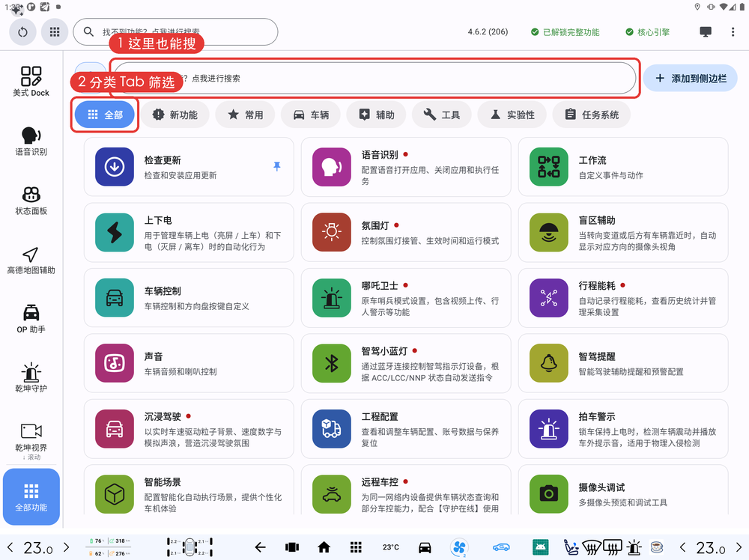Switch to the 辅助 tab
Screen dimensions: 749x560
[377, 115]
